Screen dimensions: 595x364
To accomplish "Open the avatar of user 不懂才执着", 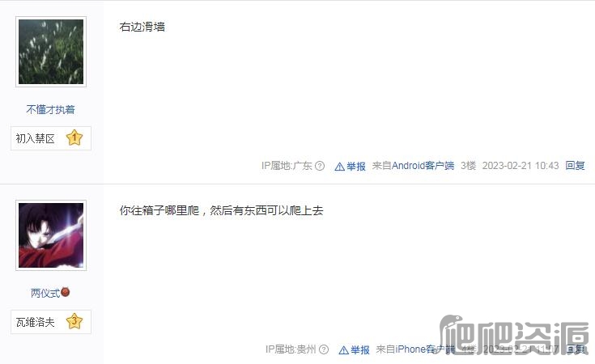I will 51,52.
